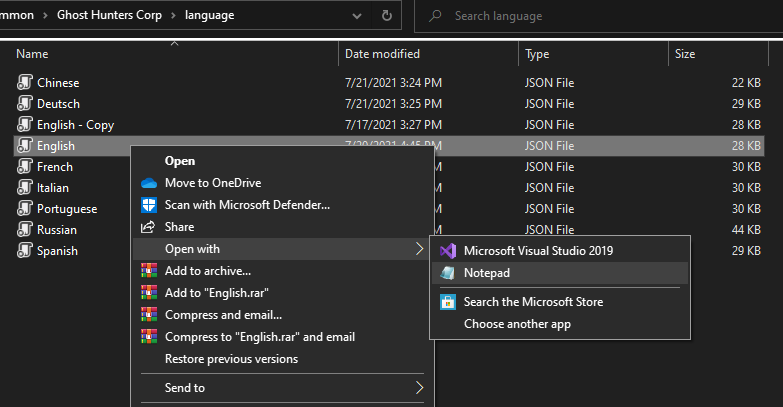The height and width of the screenshot is (407, 783).
Task: Click the Notepad icon in submenu
Action: pos(448,272)
